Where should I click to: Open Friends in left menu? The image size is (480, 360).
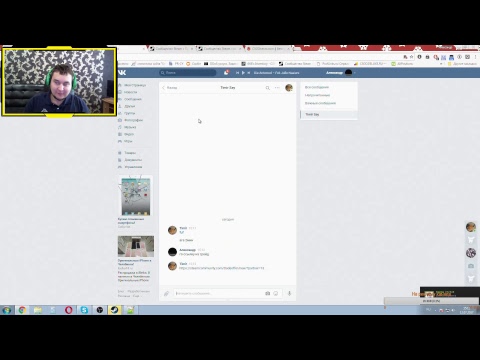(x=127, y=106)
